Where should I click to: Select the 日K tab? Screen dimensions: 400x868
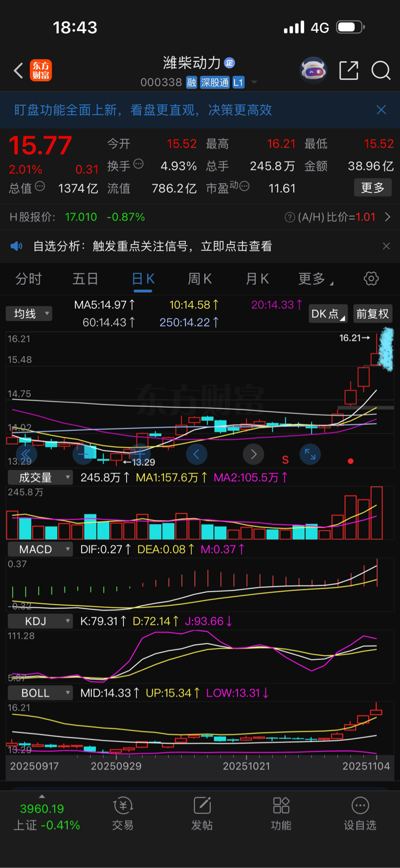click(143, 279)
